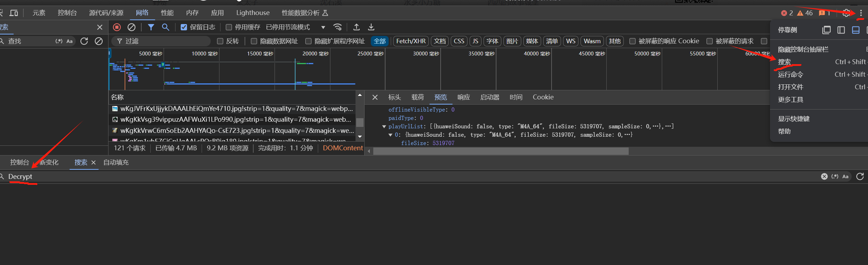Screen dimensions: 868x265
Task: Import HAR file upload icon
Action: pos(356,27)
